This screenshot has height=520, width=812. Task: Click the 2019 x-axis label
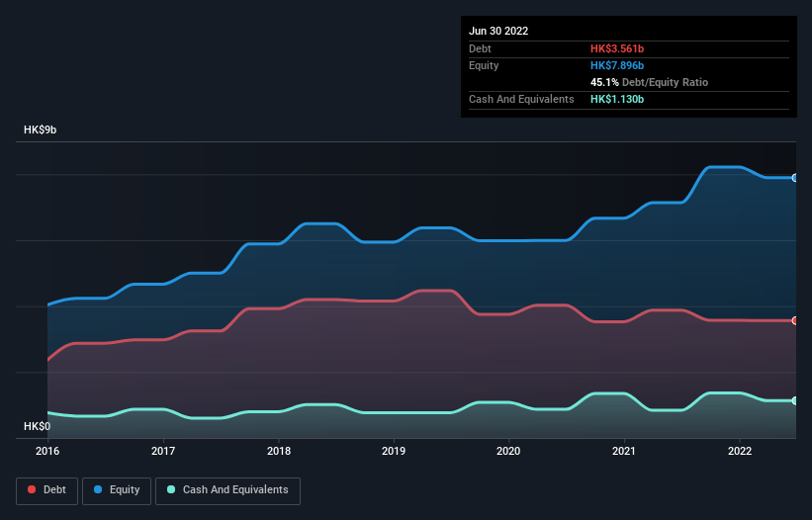[x=394, y=451]
